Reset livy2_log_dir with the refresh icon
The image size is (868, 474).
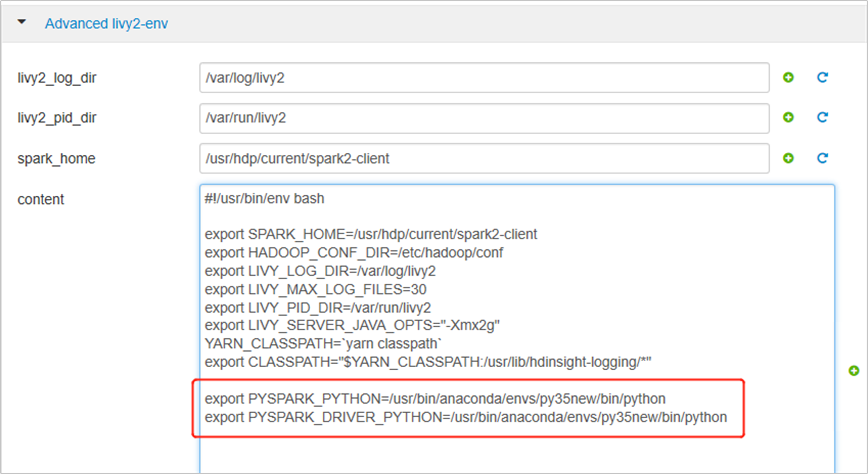(822, 77)
